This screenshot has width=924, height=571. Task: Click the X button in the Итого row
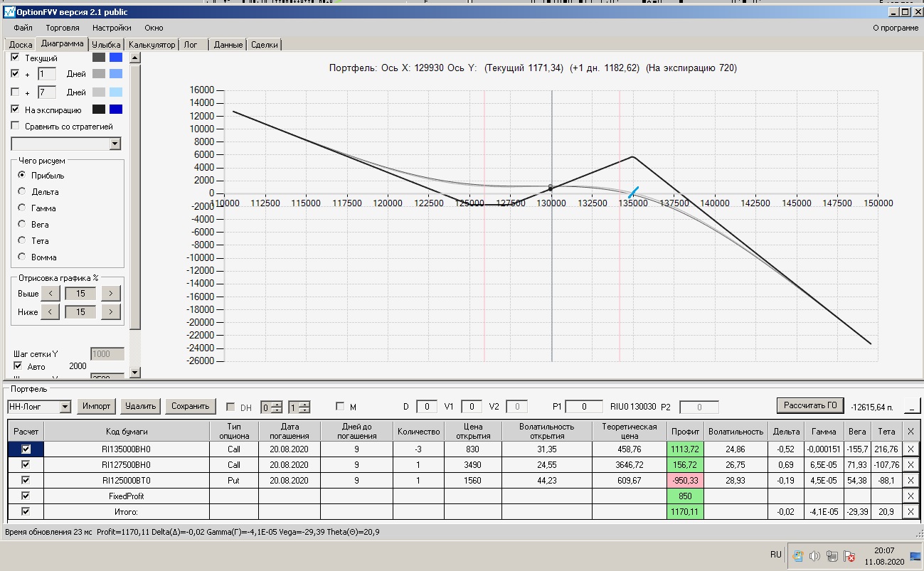click(x=910, y=512)
